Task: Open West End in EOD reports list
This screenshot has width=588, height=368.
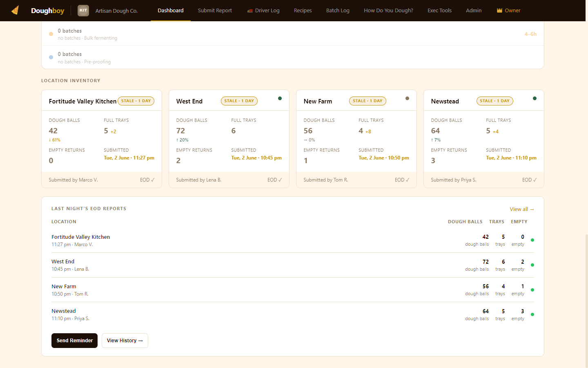Action: click(292, 265)
